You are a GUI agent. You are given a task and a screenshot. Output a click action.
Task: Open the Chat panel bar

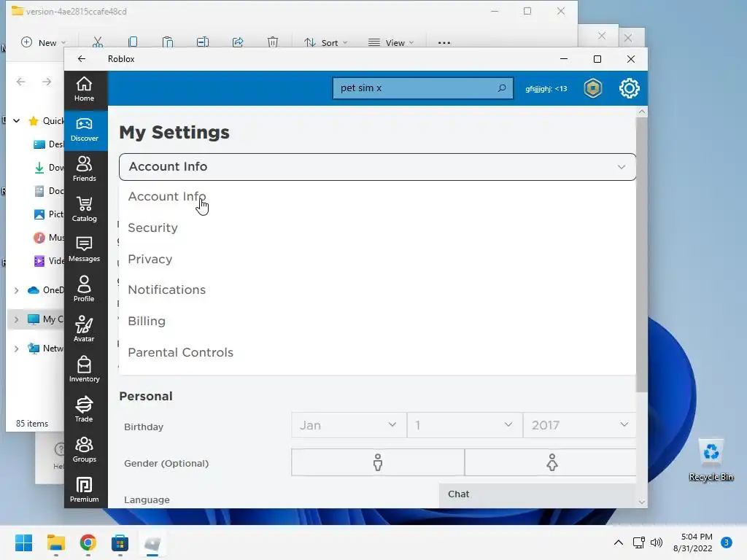coord(538,494)
